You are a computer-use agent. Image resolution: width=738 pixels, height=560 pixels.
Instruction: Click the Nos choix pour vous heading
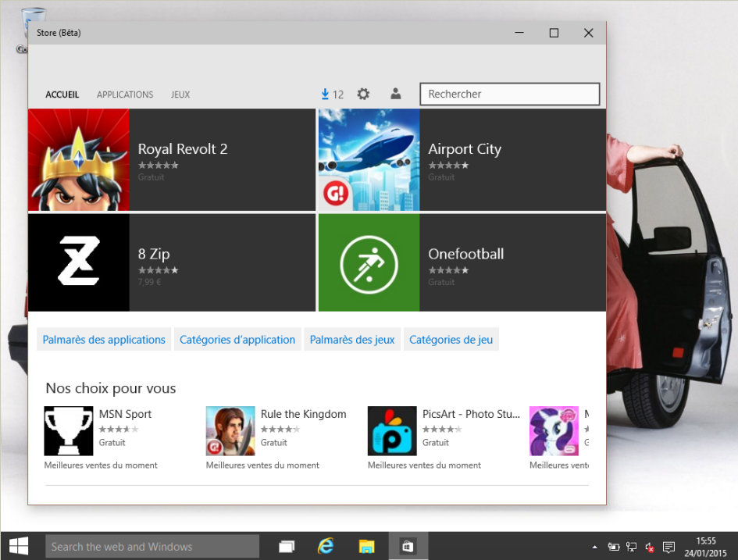(111, 388)
